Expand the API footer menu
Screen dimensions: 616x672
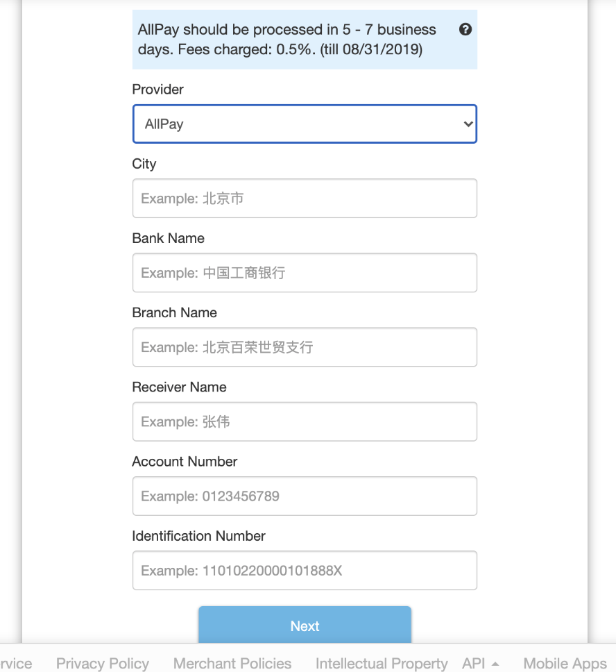tap(480, 664)
